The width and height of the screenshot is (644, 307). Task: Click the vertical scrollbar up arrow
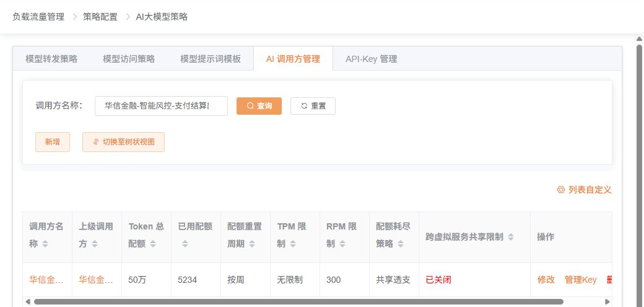click(x=639, y=39)
